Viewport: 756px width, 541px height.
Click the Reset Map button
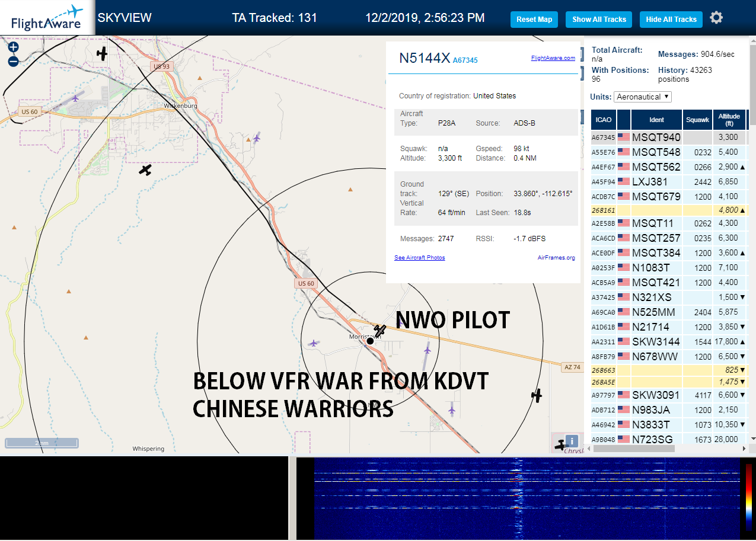(x=534, y=20)
